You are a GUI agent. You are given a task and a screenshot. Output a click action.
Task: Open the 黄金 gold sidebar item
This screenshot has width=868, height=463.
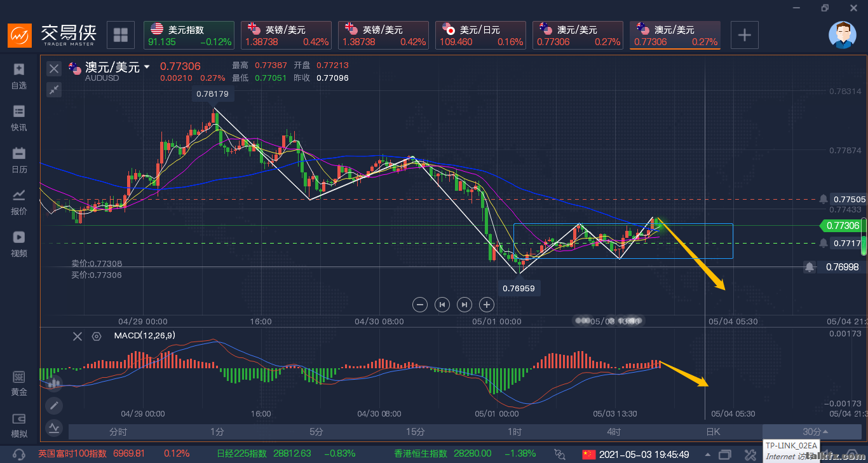pyautogui.click(x=19, y=384)
